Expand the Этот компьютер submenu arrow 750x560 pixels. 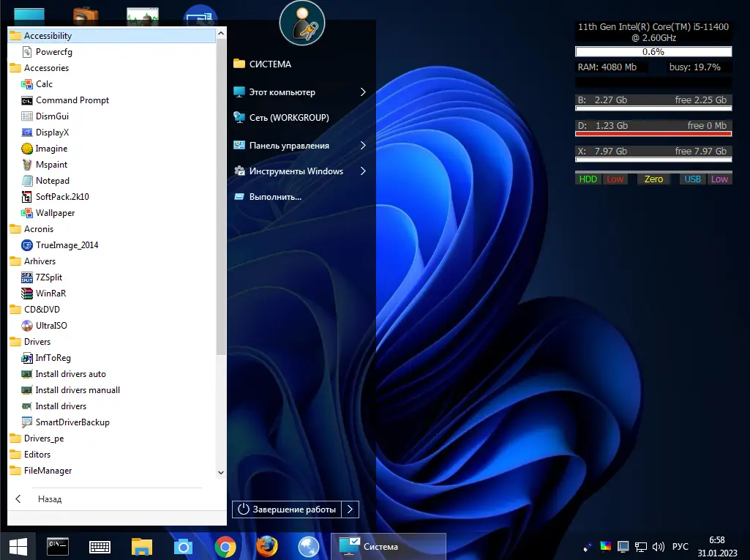coord(363,92)
